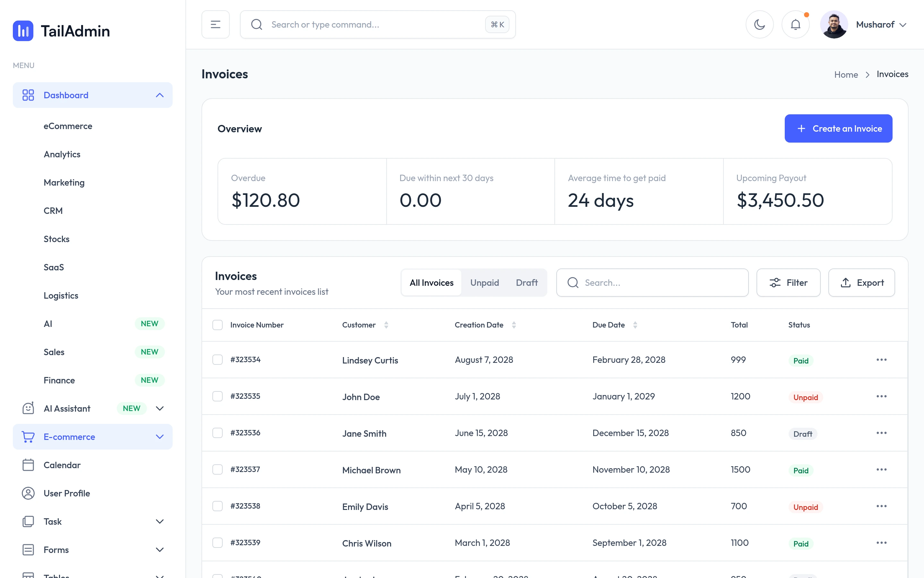924x578 pixels.
Task: Toggle the sidebar hamburger menu button
Action: tap(215, 24)
